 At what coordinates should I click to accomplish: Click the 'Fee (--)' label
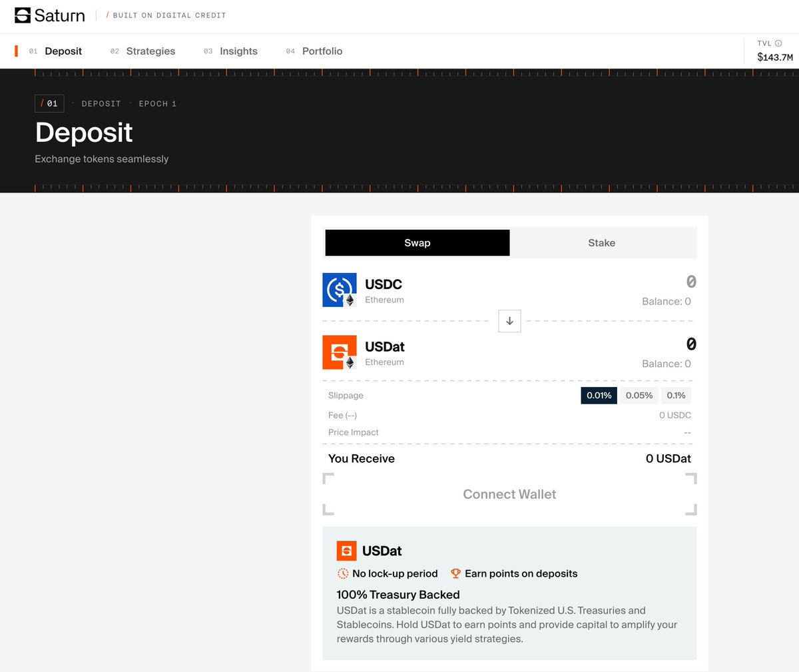pyautogui.click(x=342, y=416)
